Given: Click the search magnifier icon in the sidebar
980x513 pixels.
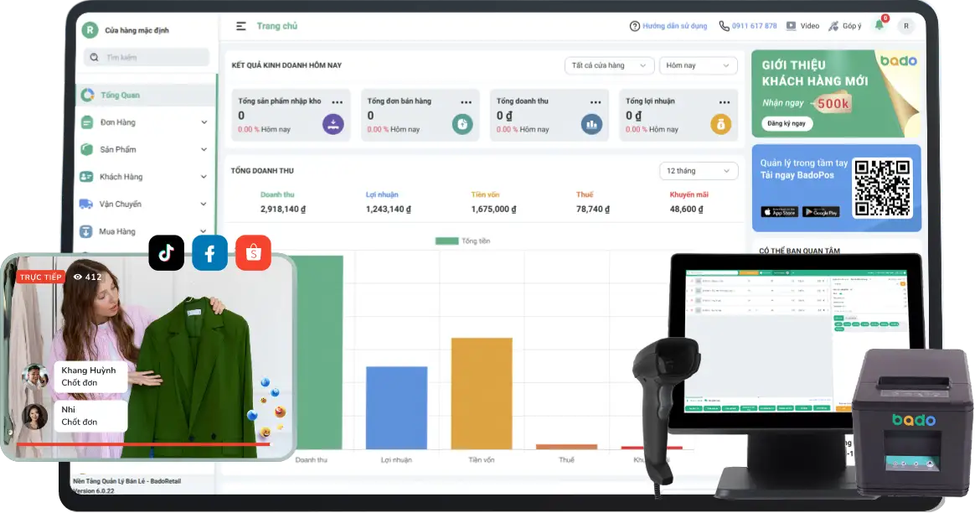Looking at the screenshot, I should click(x=94, y=58).
